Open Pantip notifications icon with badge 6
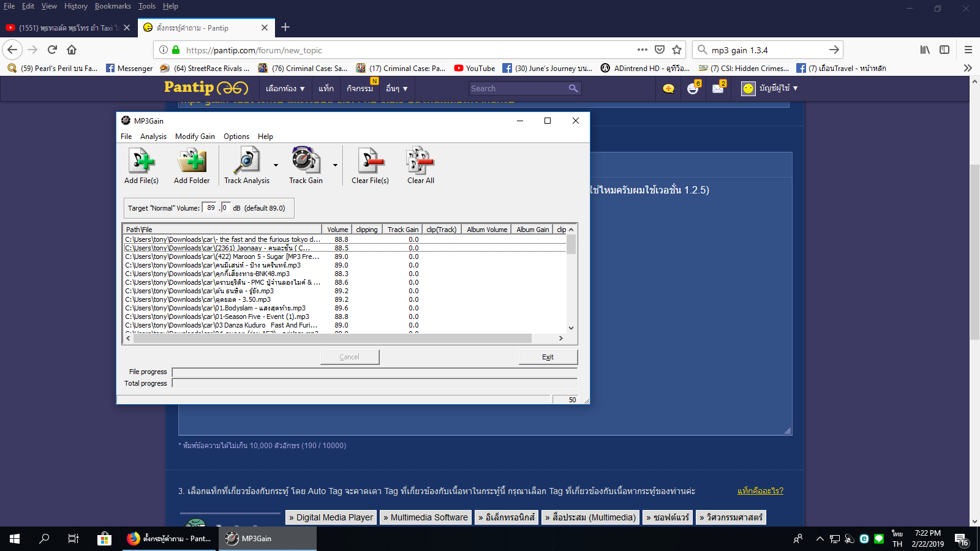Image resolution: width=980 pixels, height=551 pixels. point(693,88)
